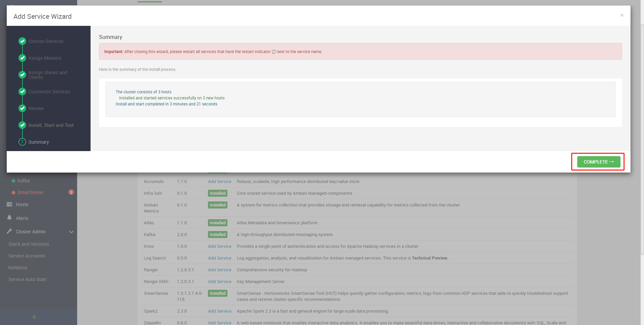Add Service link for Accumulo

(220, 182)
